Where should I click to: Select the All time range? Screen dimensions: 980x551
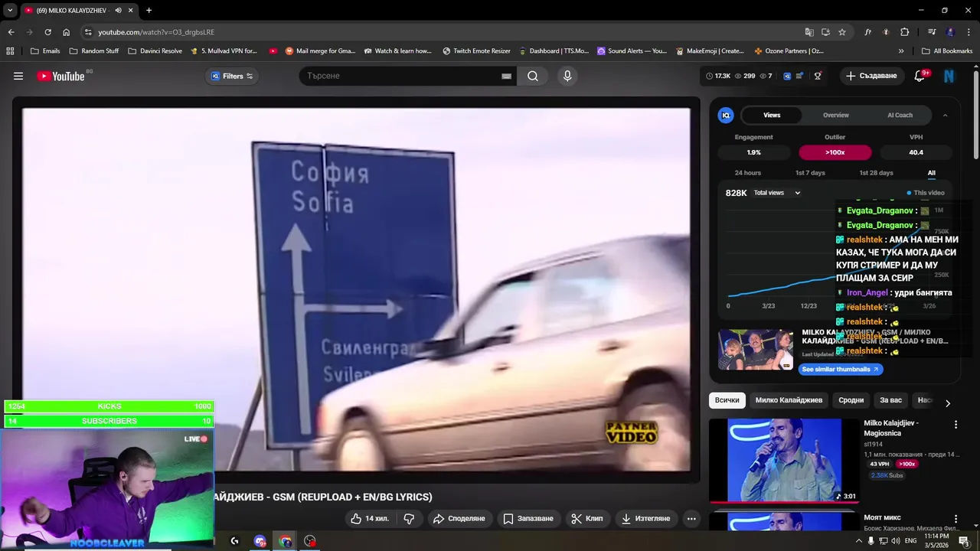pyautogui.click(x=932, y=173)
